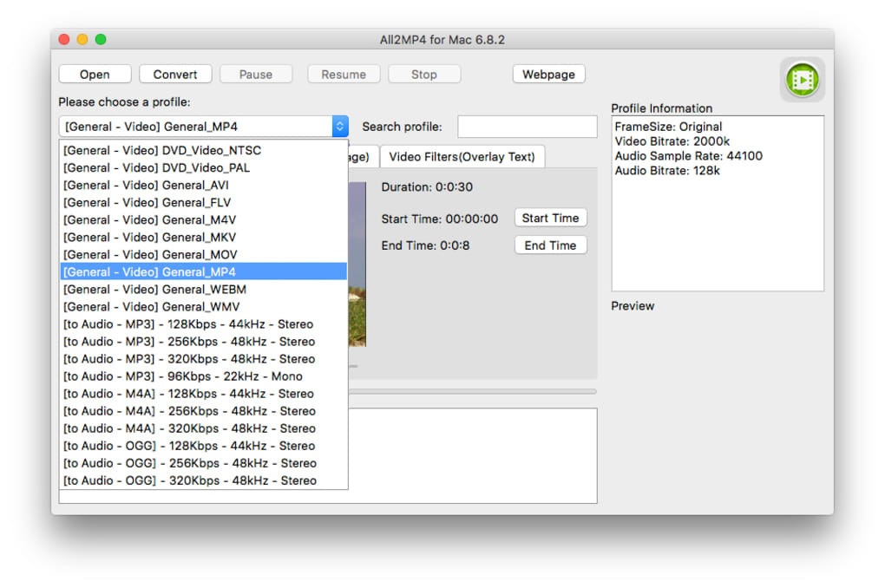Viewport: 885px width, 588px height.
Task: Pick M4A 128Kbps 44kHz Stereo profile
Action: click(203, 394)
